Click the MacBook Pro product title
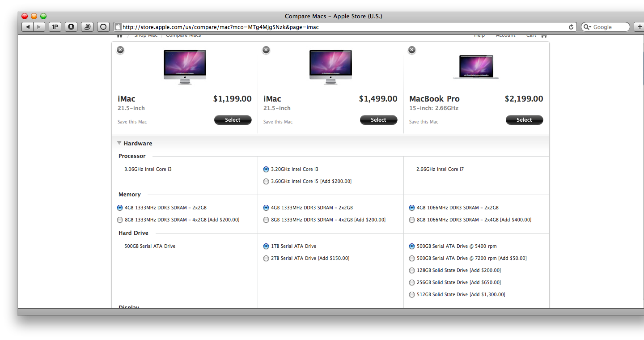The image size is (644, 340). [x=434, y=99]
